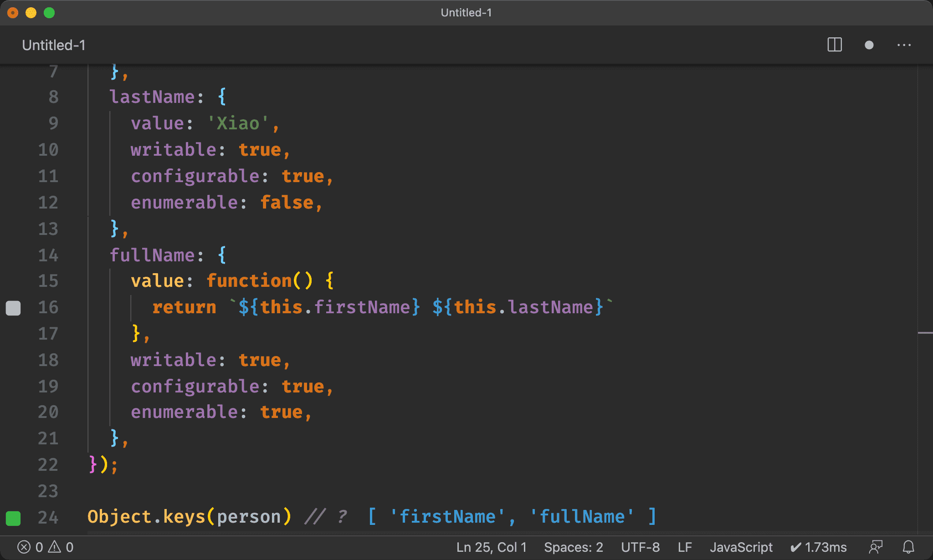This screenshot has width=933, height=560.
Task: Change indentation via Spaces: 2
Action: [573, 547]
